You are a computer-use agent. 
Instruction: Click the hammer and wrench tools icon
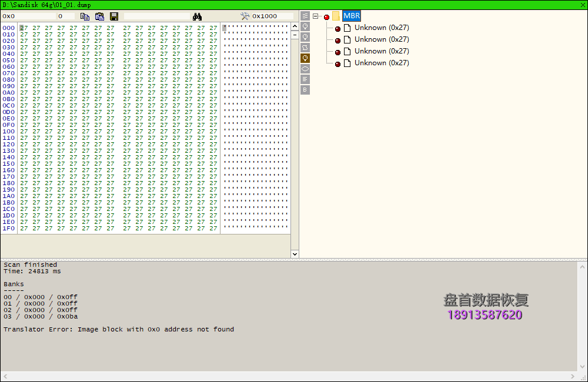pos(245,16)
